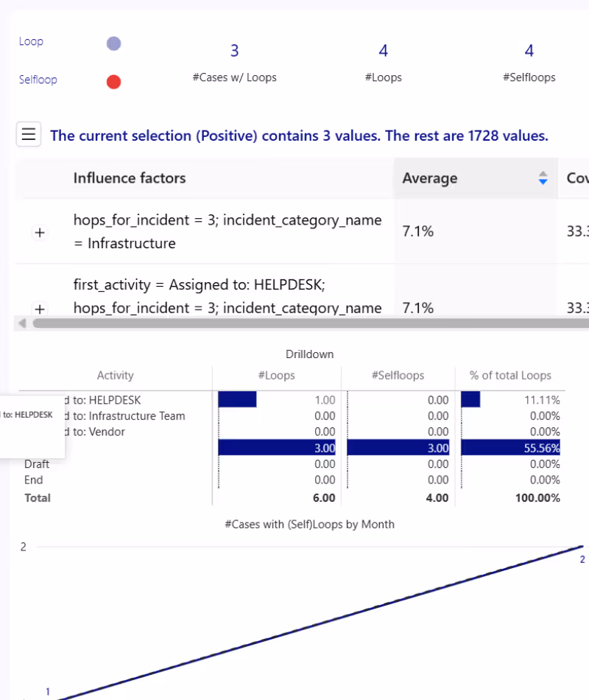Click the Total row in the Drilldown table

pyautogui.click(x=38, y=497)
